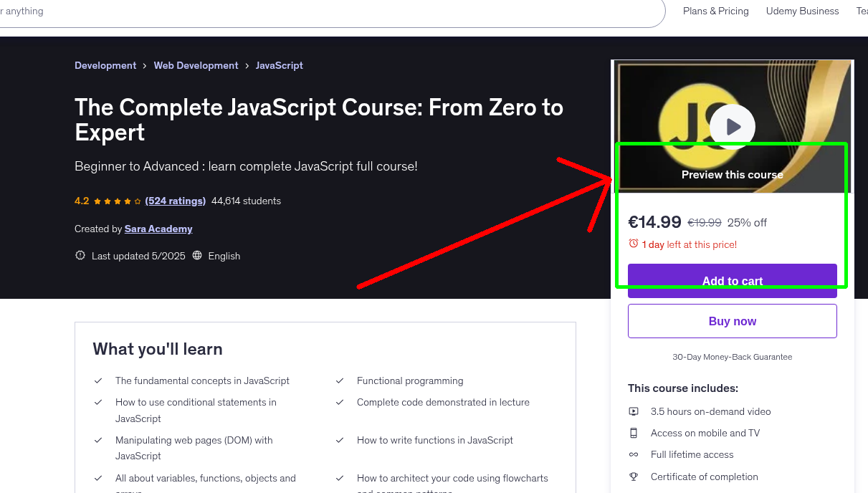Click the globe icon beside English
Screen dimensions: 868x493
pyautogui.click(x=197, y=256)
